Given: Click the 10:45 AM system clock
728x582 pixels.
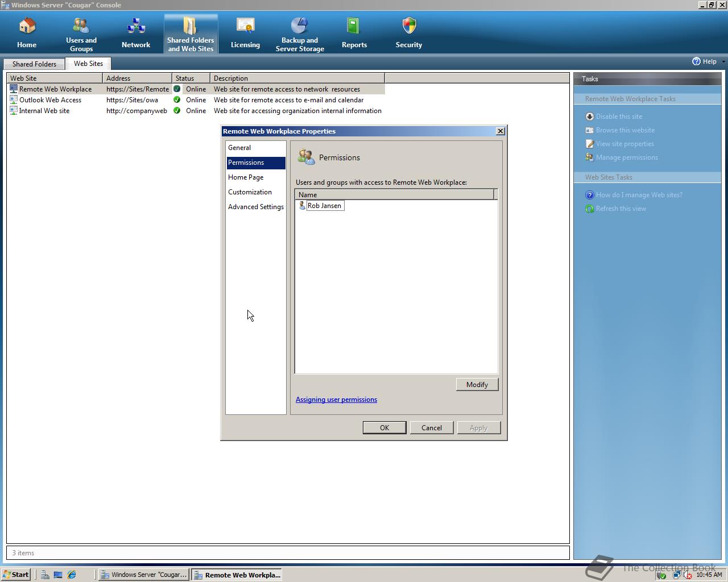Looking at the screenshot, I should tap(709, 575).
